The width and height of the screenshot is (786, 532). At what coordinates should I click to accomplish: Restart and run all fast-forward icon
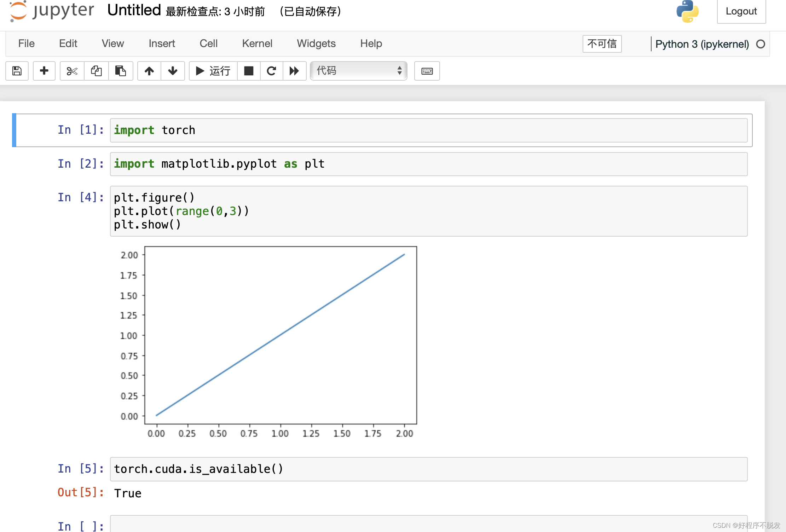tap(294, 71)
